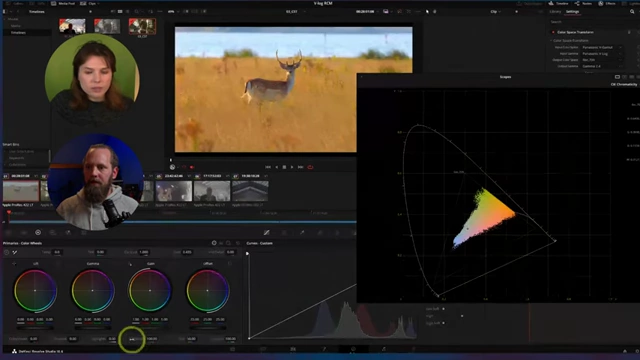Viewport: 640px width, 360px height.
Task: Click the Offset master wheel slider
Action: [x=207, y=328]
